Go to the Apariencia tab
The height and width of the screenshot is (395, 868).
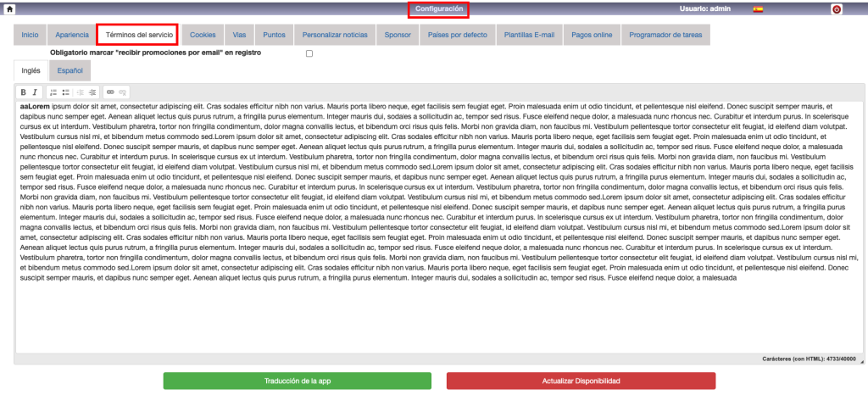coord(71,35)
